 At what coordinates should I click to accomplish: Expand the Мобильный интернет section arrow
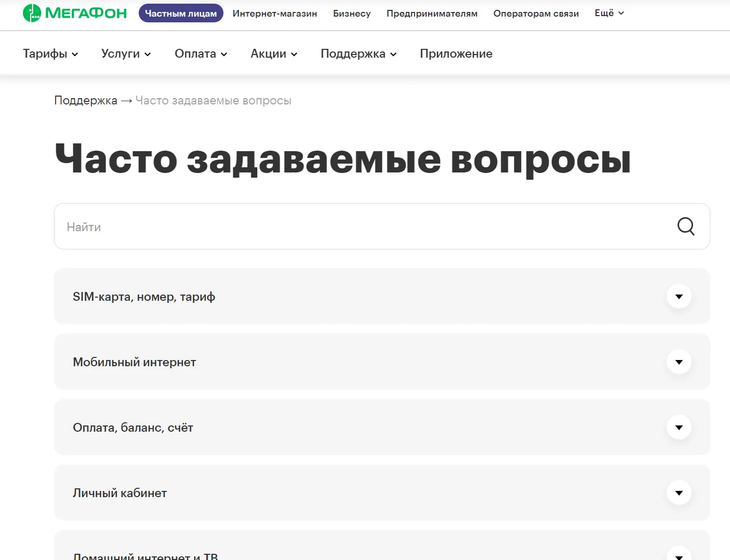click(679, 362)
